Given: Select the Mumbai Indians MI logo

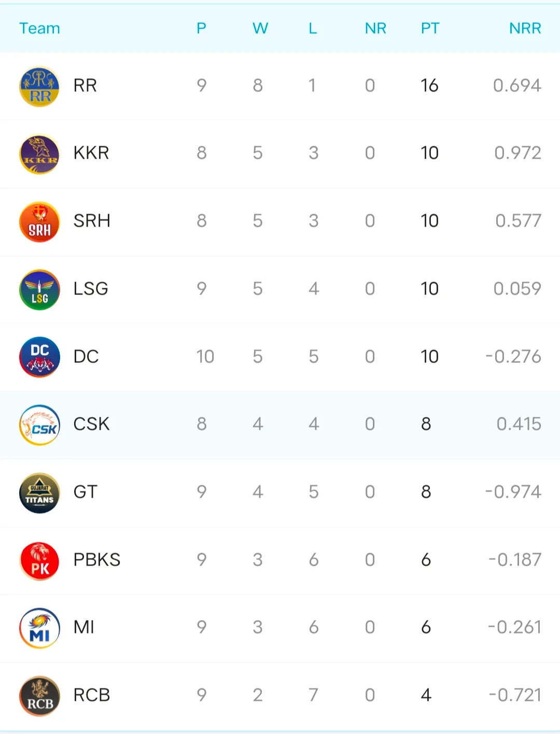Looking at the screenshot, I should (x=39, y=628).
